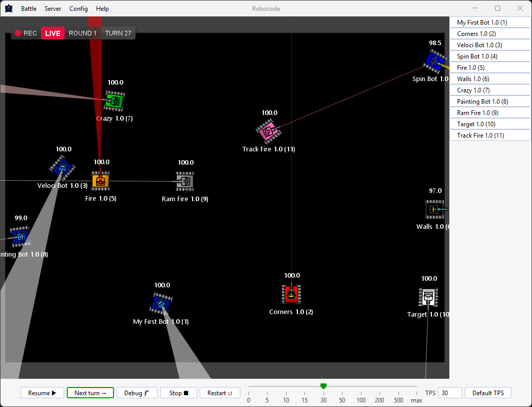Click Walls' 97.0 energy value
The height and width of the screenshot is (407, 532).
(x=435, y=190)
